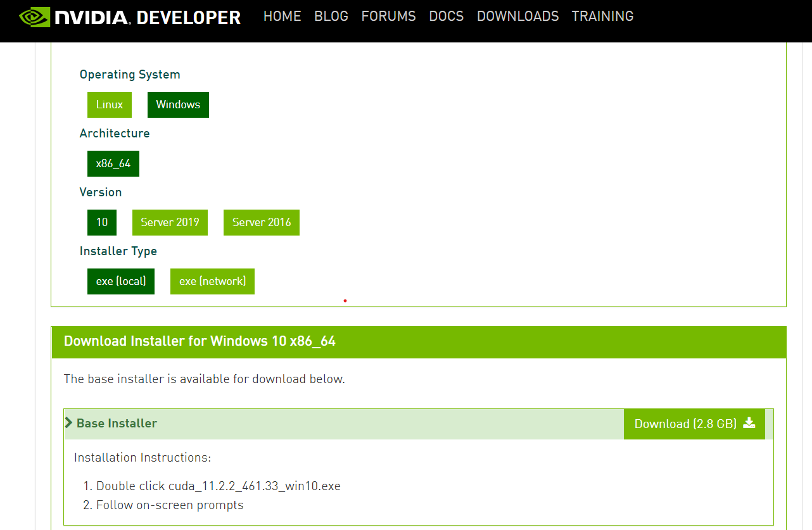The width and height of the screenshot is (812, 530).
Task: Click NVIDIA DEVELOPER wordmark text
Action: [x=148, y=17]
